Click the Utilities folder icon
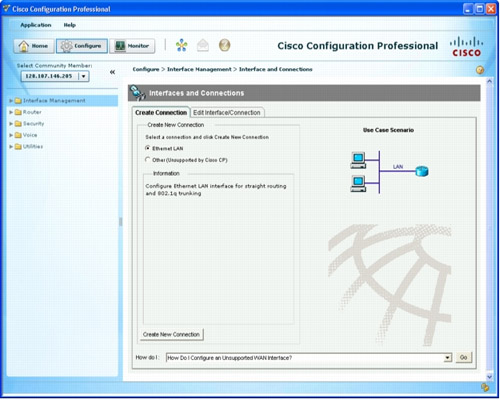The width and height of the screenshot is (500, 400). pyautogui.click(x=18, y=146)
